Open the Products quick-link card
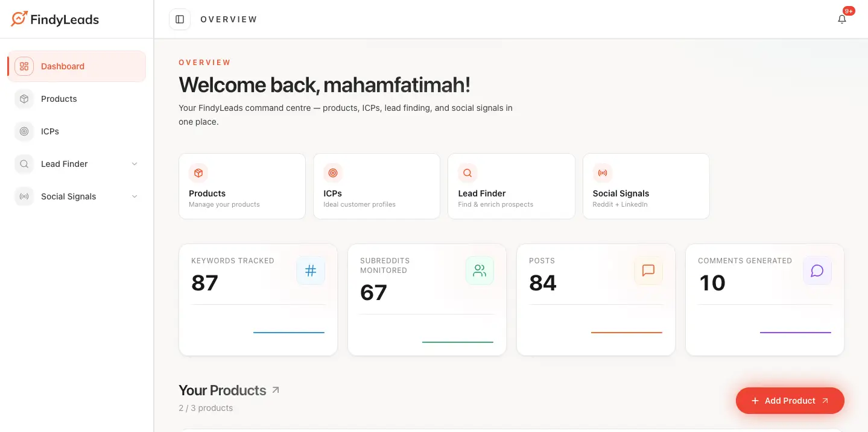 (x=242, y=186)
